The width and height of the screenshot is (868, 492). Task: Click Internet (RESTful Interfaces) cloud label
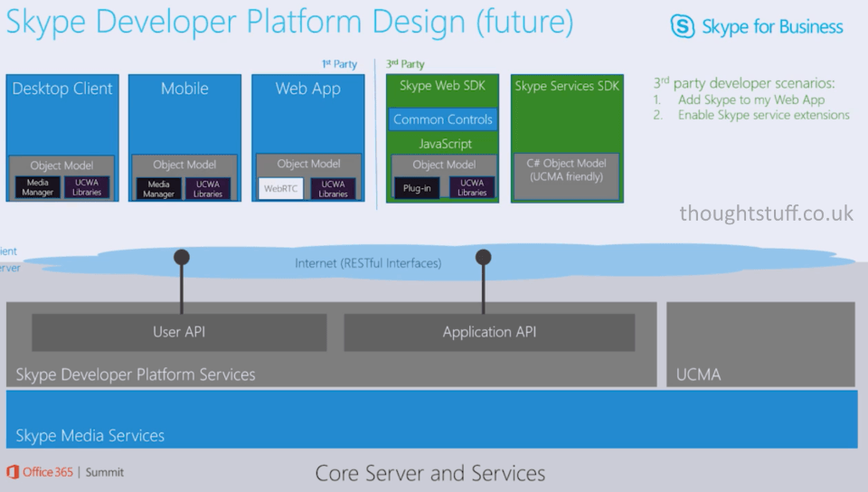(x=368, y=263)
